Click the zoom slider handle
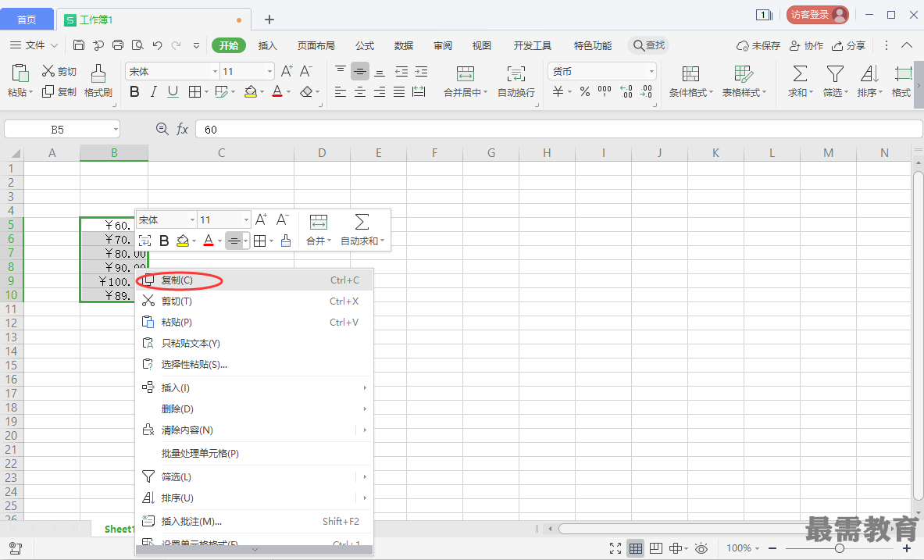Screen dimensions: 924x560 [839, 548]
